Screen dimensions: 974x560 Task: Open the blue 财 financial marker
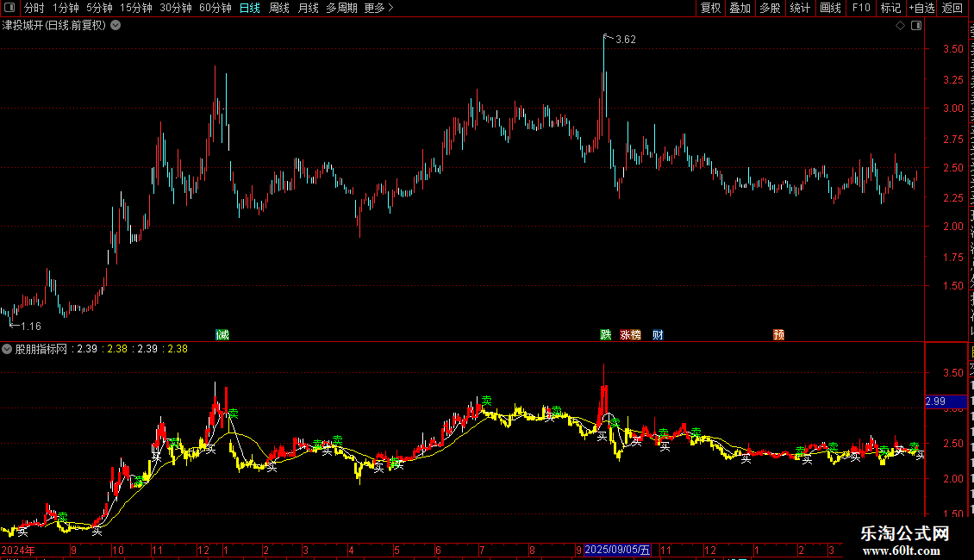point(658,334)
